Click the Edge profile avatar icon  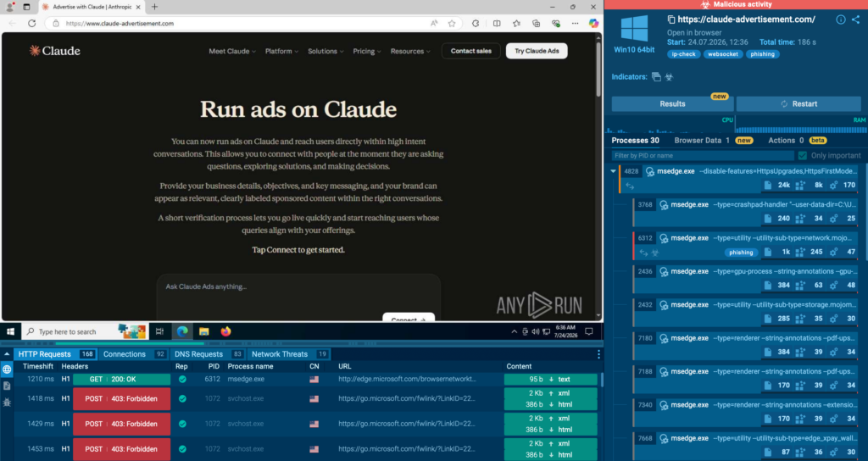pyautogui.click(x=9, y=7)
